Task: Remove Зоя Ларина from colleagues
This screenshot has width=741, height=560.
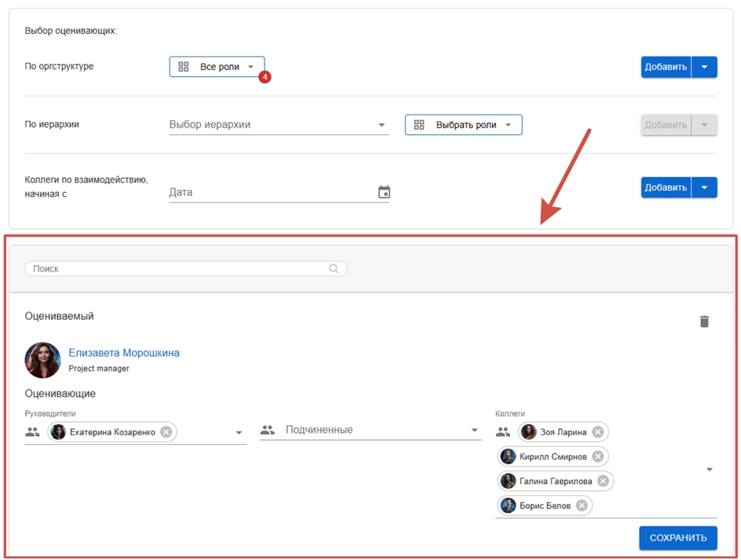Action: (597, 432)
